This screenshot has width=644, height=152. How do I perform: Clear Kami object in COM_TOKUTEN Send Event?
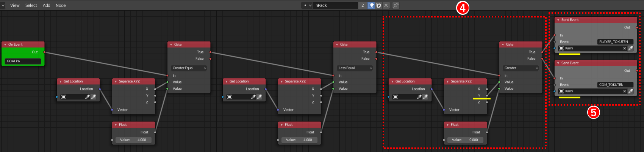coord(625,91)
